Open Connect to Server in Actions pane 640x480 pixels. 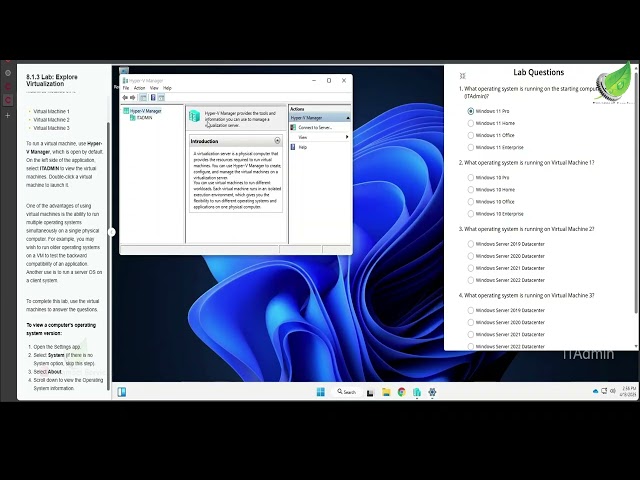[x=315, y=128]
